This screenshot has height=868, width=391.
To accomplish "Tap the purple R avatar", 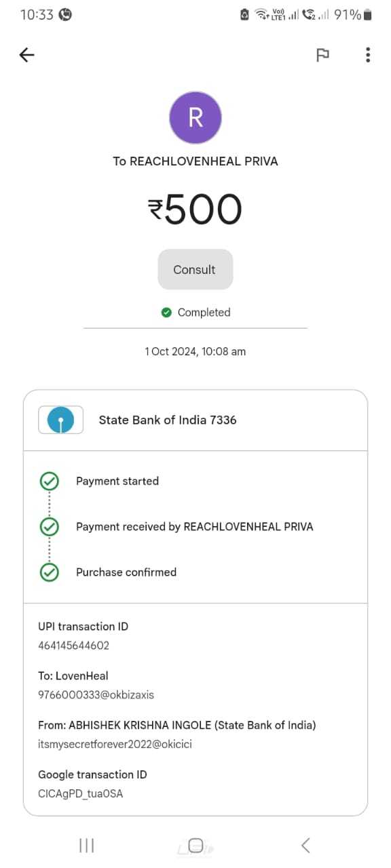I will 195,117.
